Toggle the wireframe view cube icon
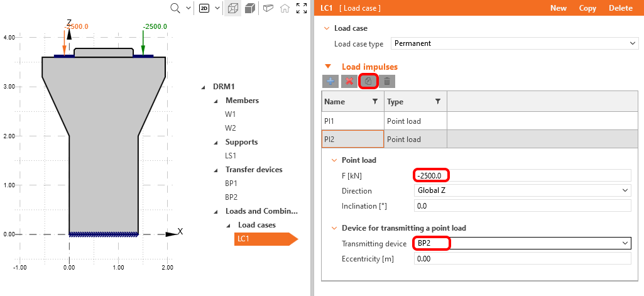Image resolution: width=644 pixels, height=296 pixels. pyautogui.click(x=232, y=8)
